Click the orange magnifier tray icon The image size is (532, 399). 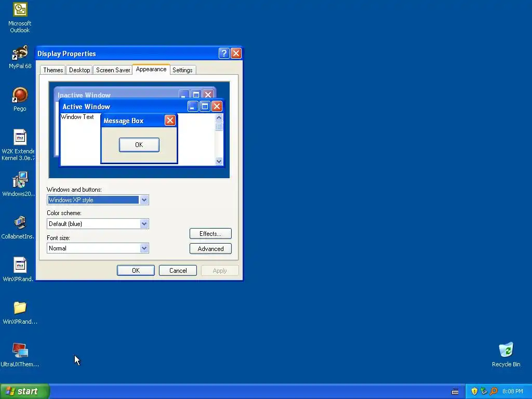pos(494,391)
